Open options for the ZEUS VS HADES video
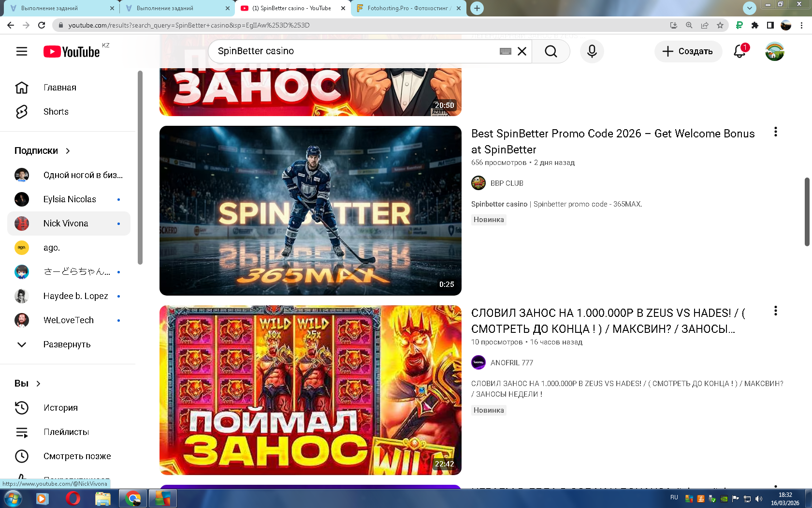This screenshot has width=812, height=508. tap(776, 311)
